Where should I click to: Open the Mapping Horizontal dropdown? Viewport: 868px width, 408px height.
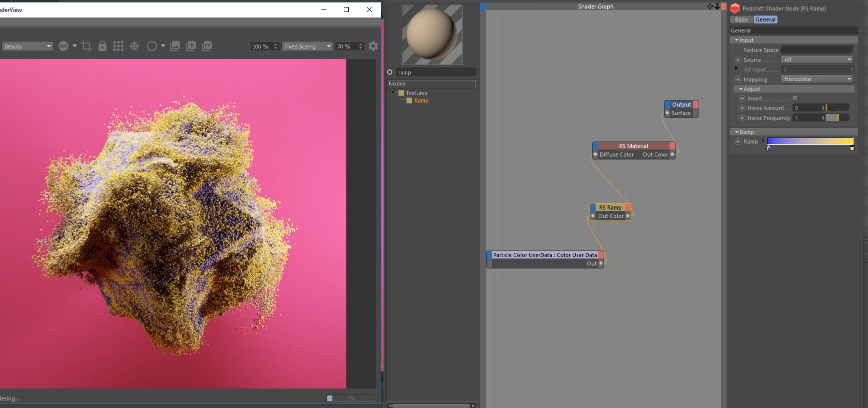coord(817,79)
